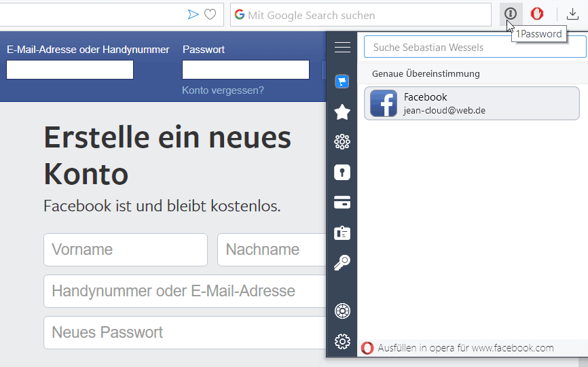The image size is (588, 367).
Task: Click the Opera logo in the 1Password footer
Action: 367,348
